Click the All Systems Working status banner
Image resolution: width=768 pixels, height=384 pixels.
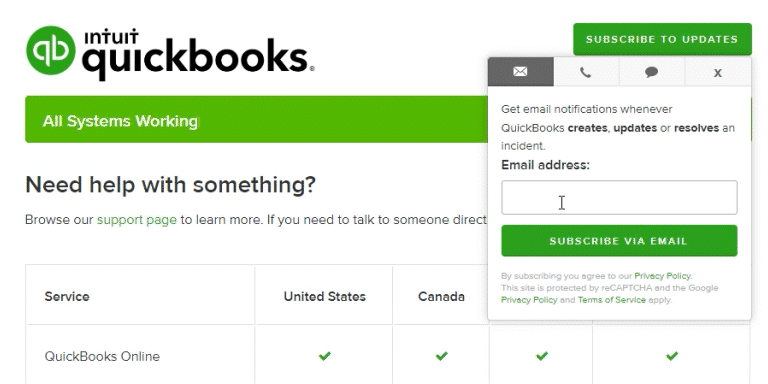pyautogui.click(x=257, y=120)
